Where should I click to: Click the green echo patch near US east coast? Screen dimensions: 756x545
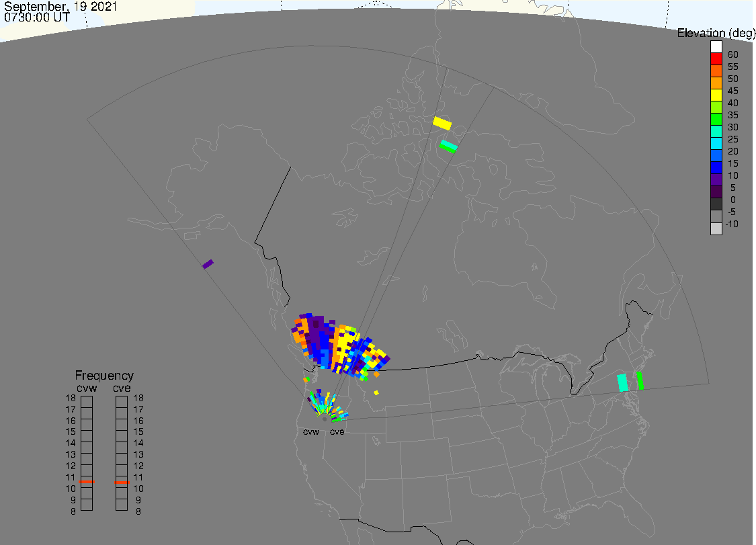point(640,380)
